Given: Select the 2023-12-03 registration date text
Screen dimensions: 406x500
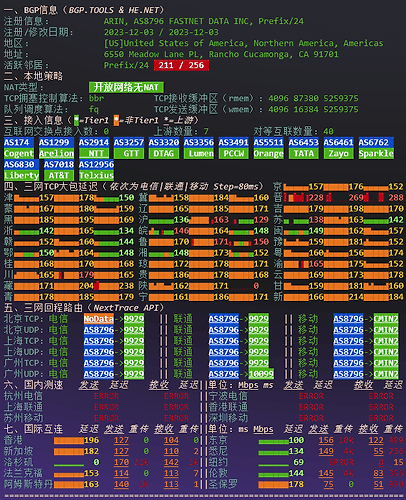Looking at the screenshot, I should point(129,32).
